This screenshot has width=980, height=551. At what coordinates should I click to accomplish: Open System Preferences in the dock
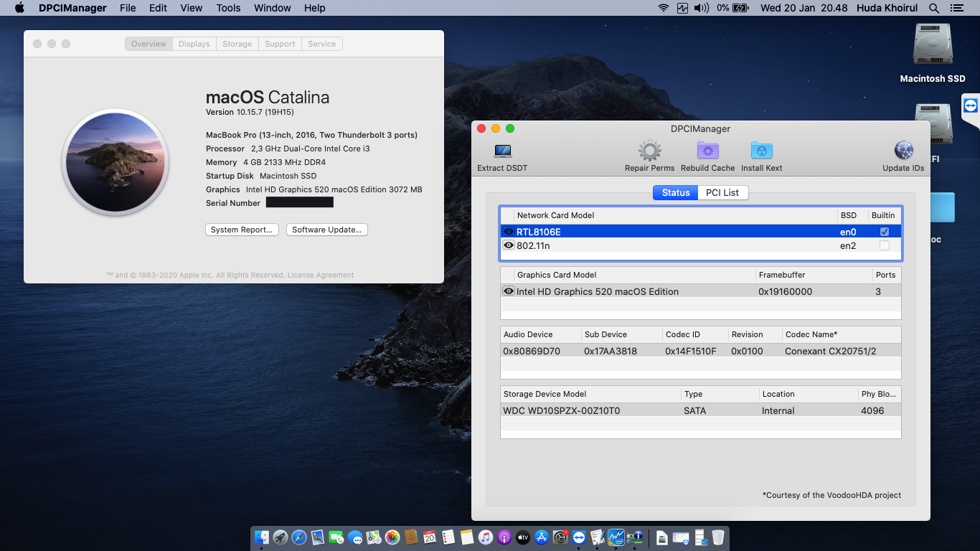coord(560,537)
